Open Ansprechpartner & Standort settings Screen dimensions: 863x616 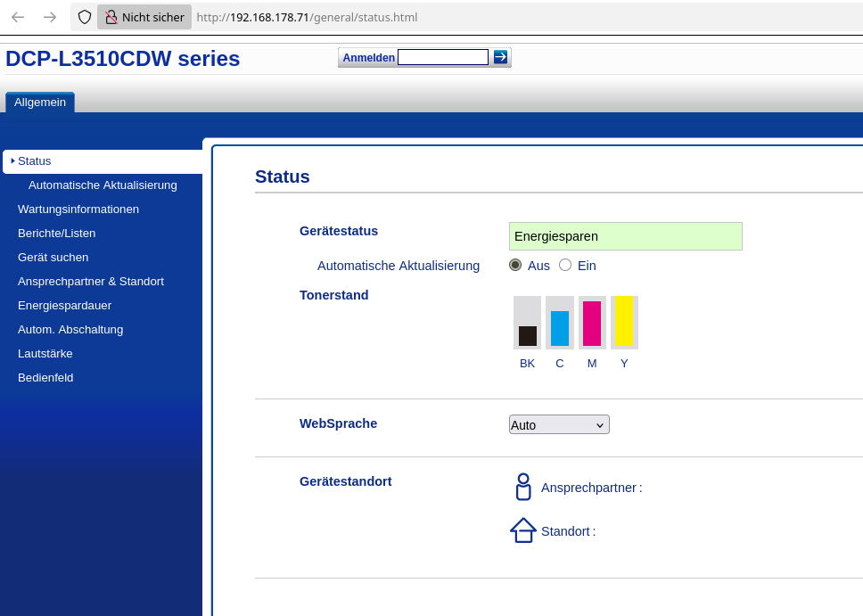coord(91,282)
